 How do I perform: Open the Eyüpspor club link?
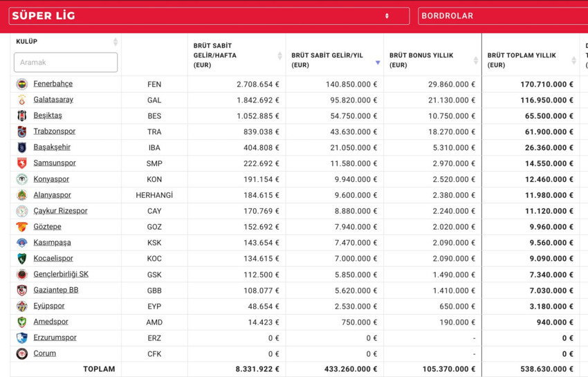tap(49, 306)
